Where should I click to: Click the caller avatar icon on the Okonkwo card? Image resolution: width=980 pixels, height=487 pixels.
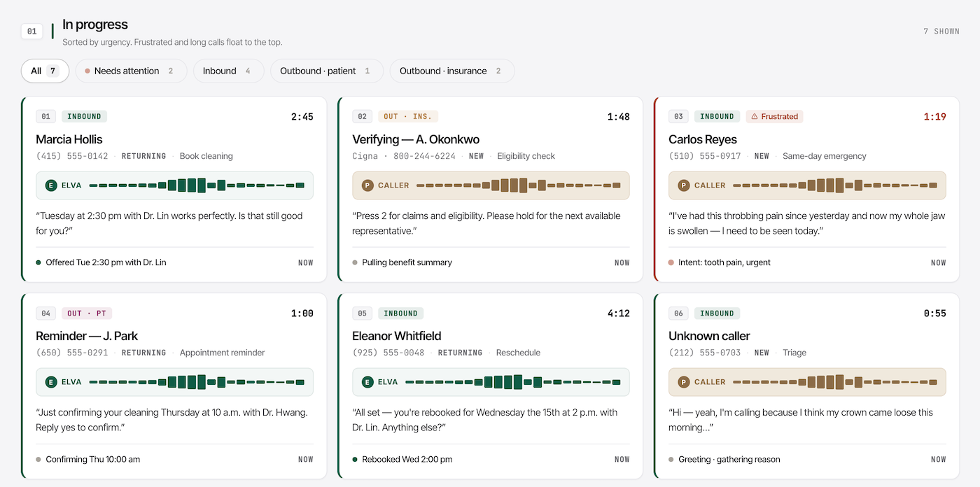(367, 185)
